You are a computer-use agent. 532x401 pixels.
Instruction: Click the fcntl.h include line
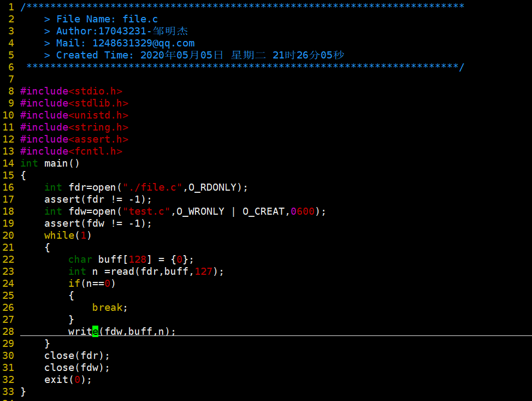pos(71,151)
